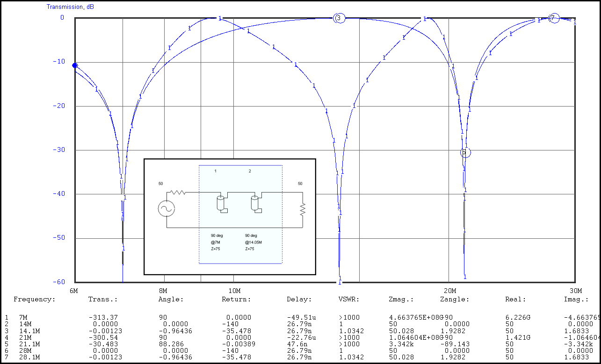601x364 pixels.
Task: Click the 10M frequency axis label
Action: tap(234, 290)
